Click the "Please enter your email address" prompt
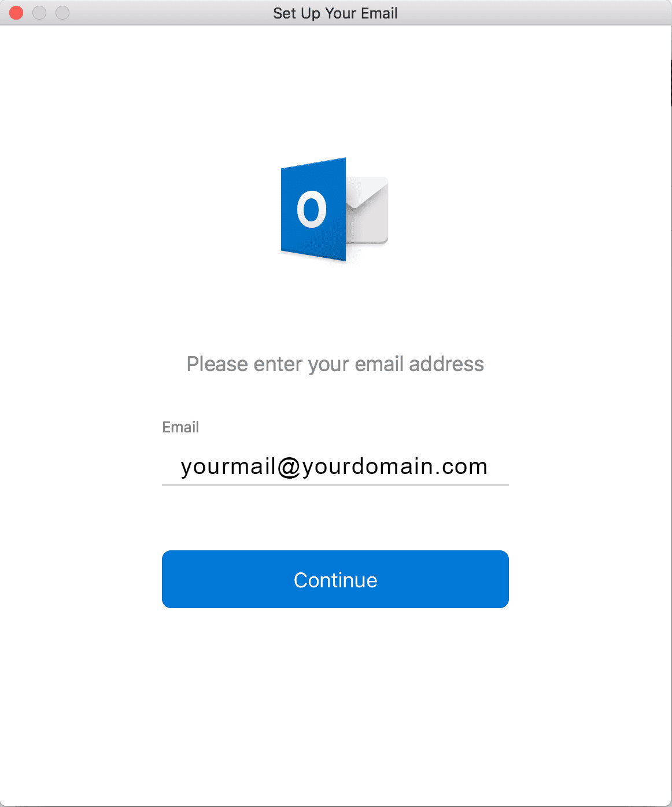 (x=335, y=364)
